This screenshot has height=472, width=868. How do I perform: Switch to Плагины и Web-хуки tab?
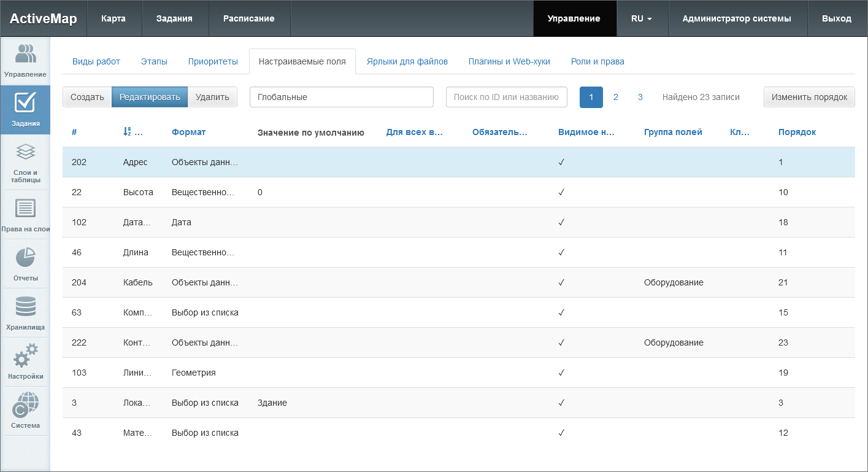click(509, 61)
